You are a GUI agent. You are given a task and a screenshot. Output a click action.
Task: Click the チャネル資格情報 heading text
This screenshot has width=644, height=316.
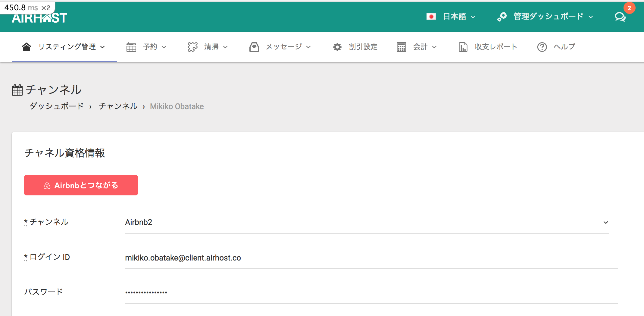tap(65, 153)
